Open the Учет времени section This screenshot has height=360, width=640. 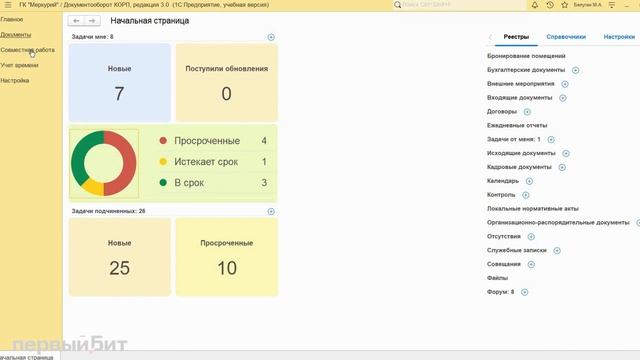(x=19, y=65)
